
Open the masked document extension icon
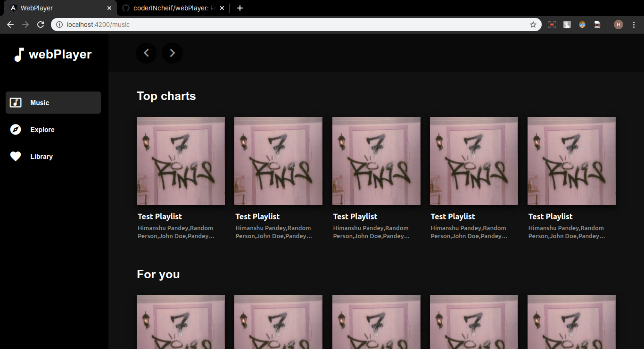(x=597, y=25)
